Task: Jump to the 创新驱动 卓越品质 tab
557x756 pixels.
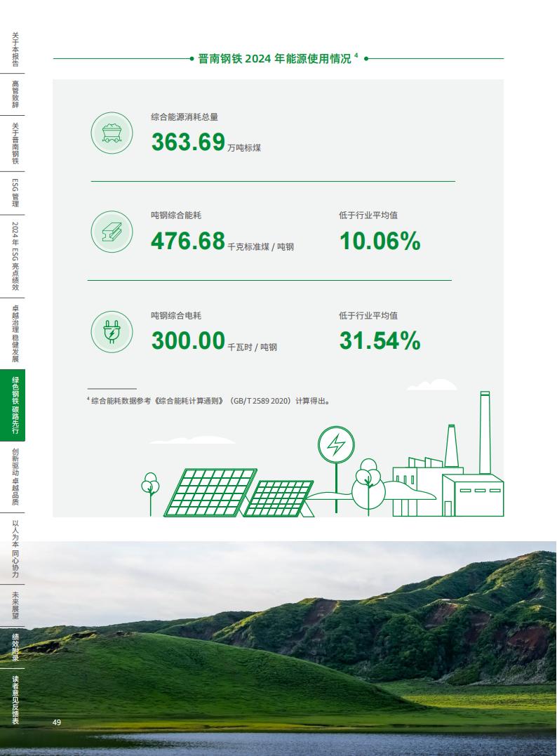Action: [15, 477]
